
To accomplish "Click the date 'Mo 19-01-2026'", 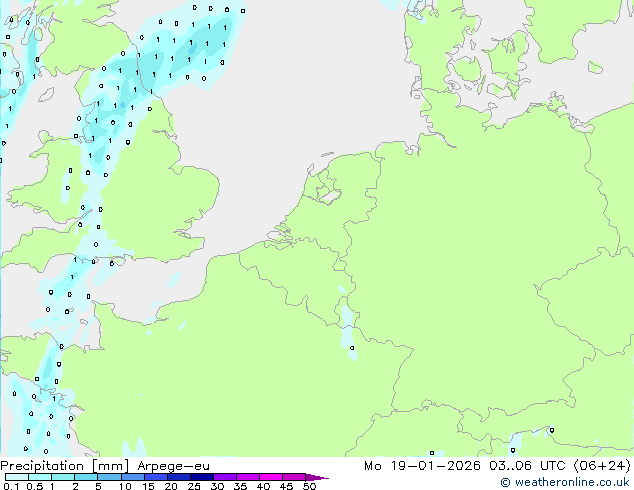I will 422,466.
